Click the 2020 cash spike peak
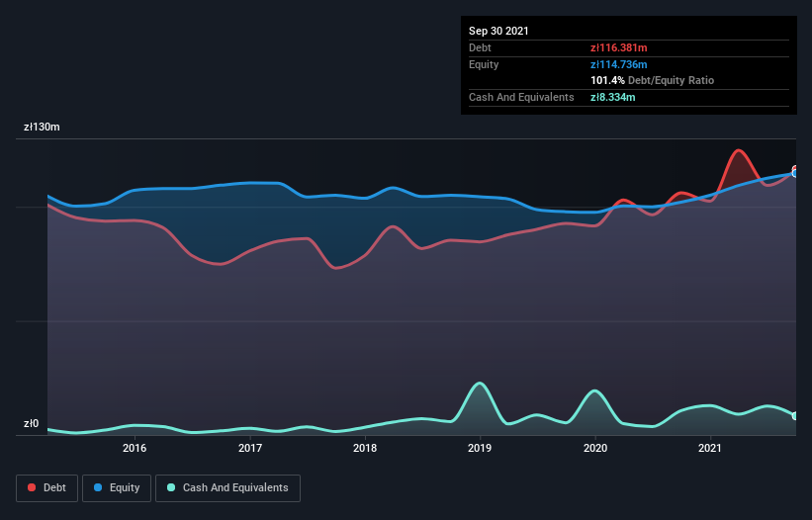Image resolution: width=812 pixels, height=520 pixels. pos(595,391)
